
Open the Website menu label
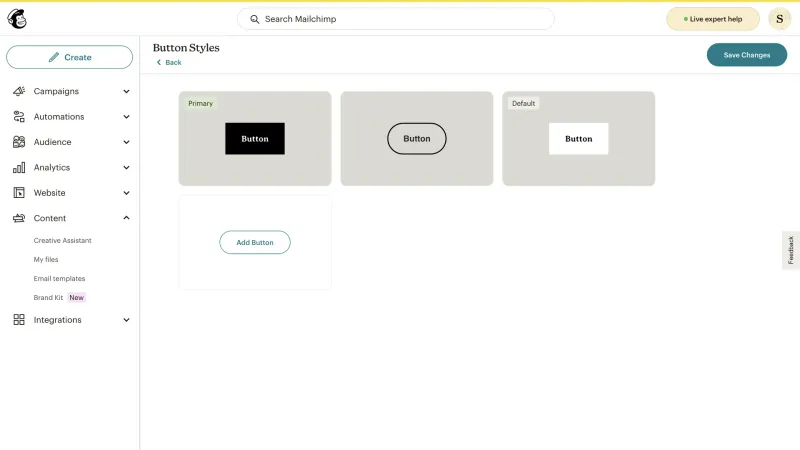[49, 193]
